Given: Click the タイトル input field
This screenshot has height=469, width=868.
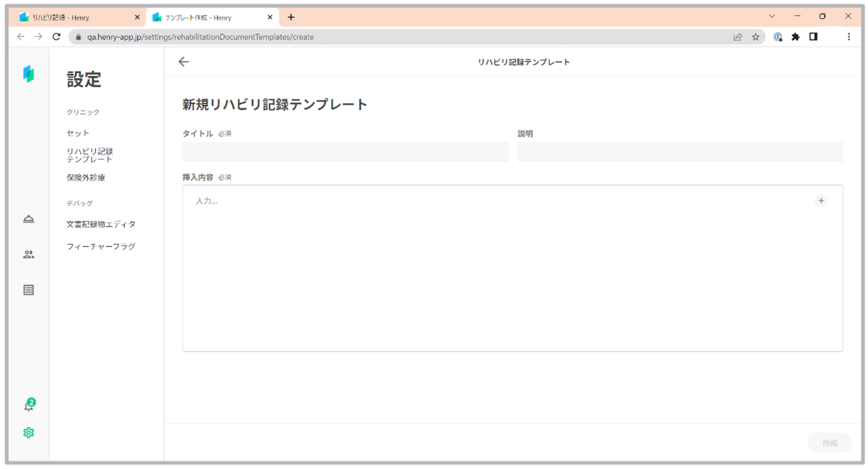Looking at the screenshot, I should (345, 152).
